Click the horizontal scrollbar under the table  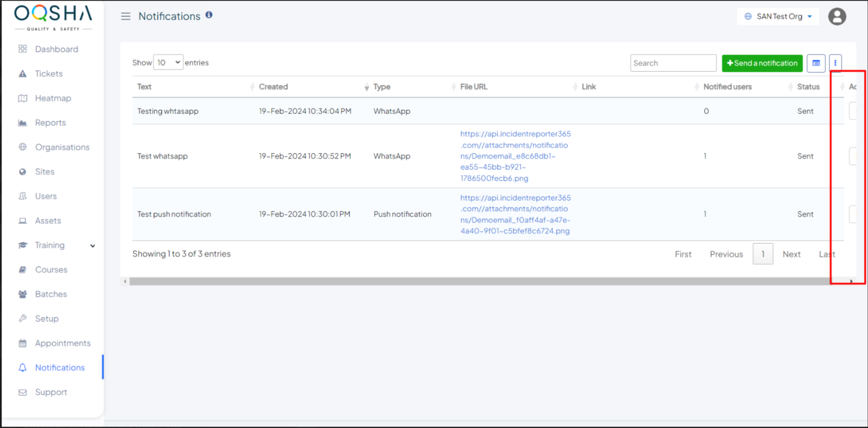[477, 281]
